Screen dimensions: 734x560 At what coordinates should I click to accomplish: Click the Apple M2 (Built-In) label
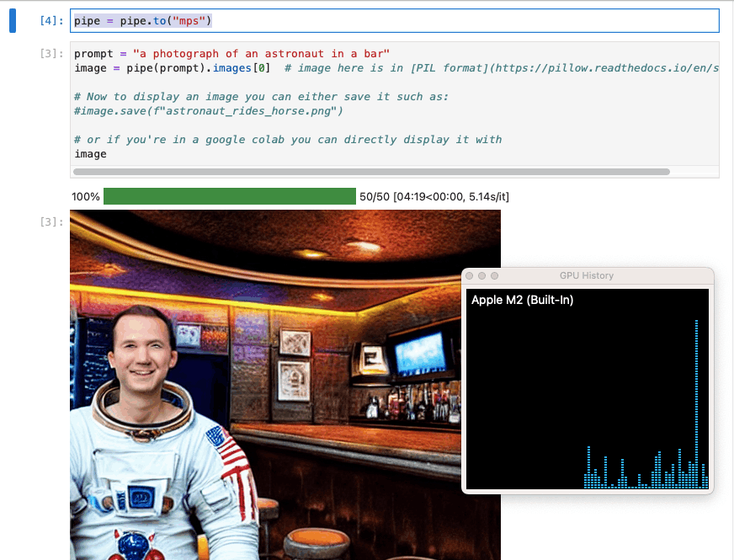[x=522, y=300]
